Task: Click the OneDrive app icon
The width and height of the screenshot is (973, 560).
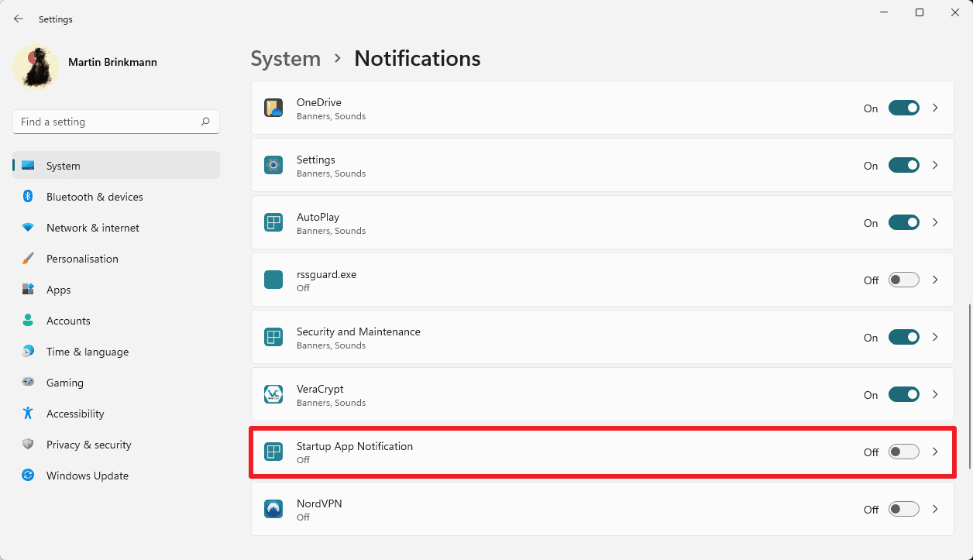Action: point(273,108)
